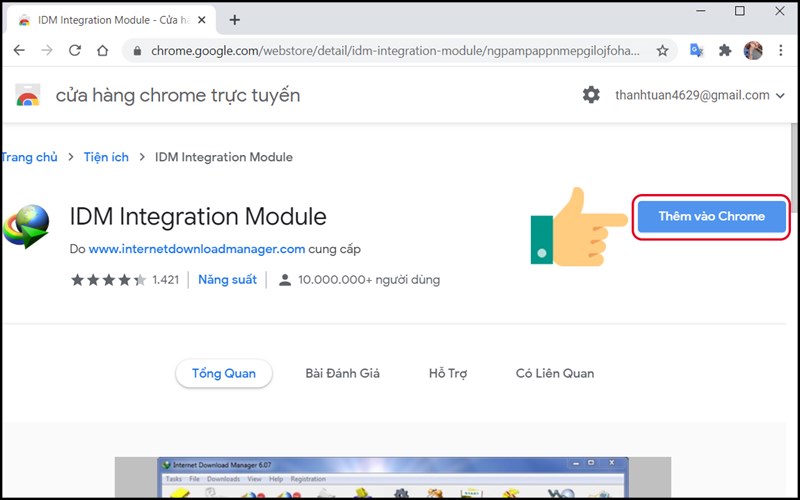Screen dimensions: 800x500
Task: Click the star rating of the extension
Action: click(108, 280)
